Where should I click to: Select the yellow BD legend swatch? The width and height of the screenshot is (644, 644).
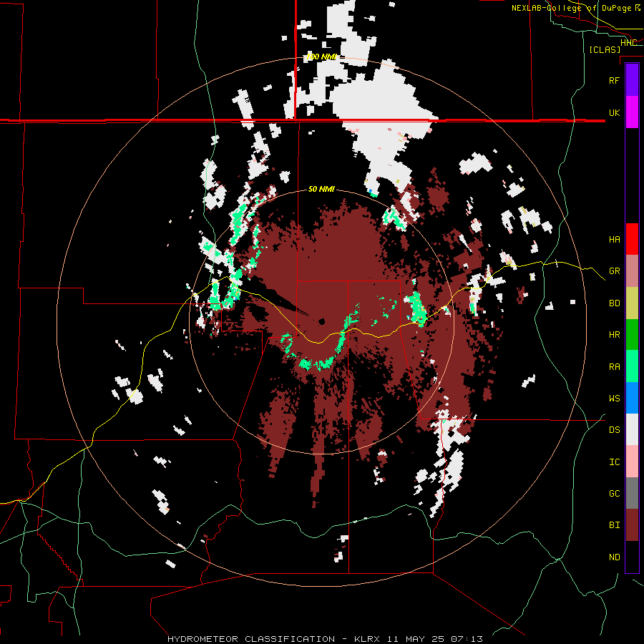click(632, 303)
